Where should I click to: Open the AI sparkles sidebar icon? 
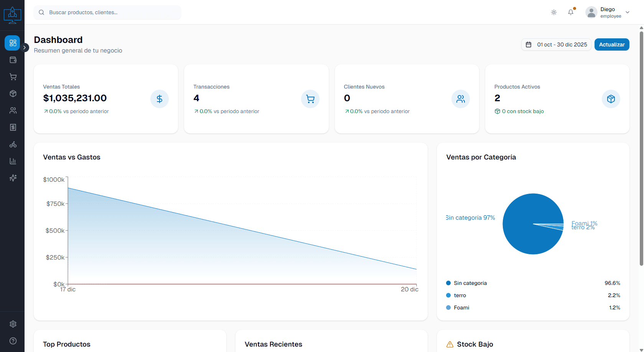pyautogui.click(x=13, y=178)
